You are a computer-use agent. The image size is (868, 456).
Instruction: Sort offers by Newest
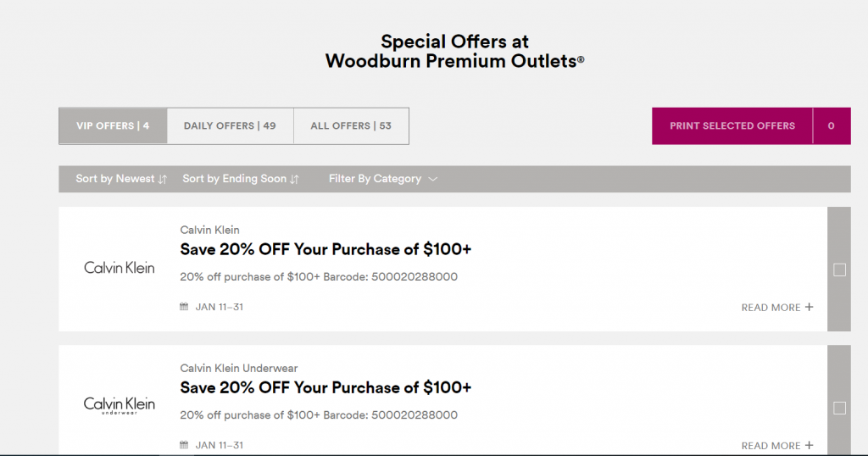(x=115, y=179)
